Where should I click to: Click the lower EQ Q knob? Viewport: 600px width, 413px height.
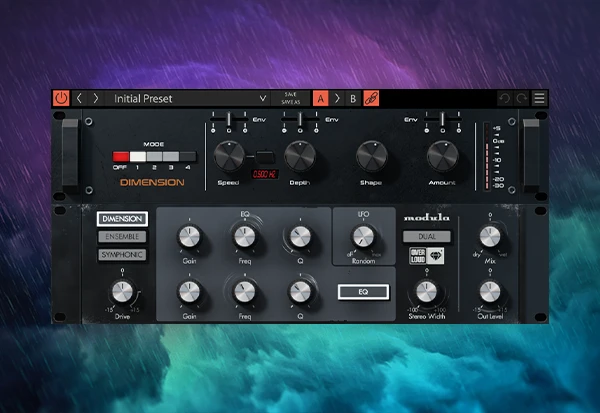(x=300, y=292)
